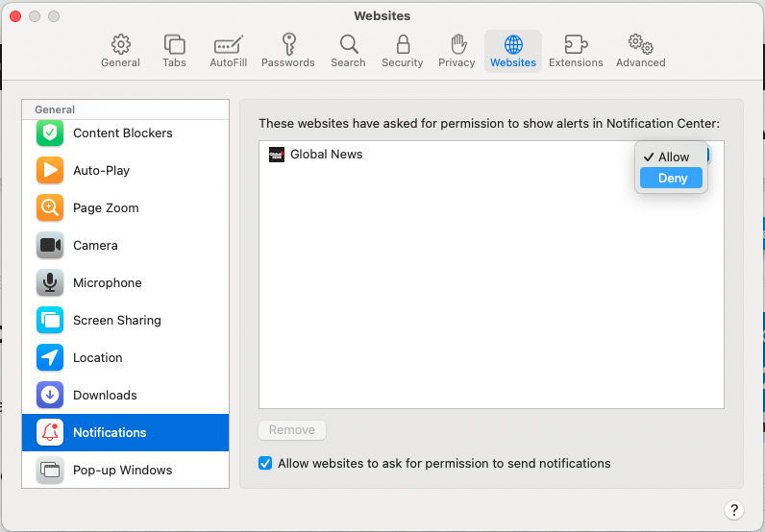Open Pop-up Windows settings in sidebar
The height and width of the screenshot is (532, 765).
click(x=125, y=470)
